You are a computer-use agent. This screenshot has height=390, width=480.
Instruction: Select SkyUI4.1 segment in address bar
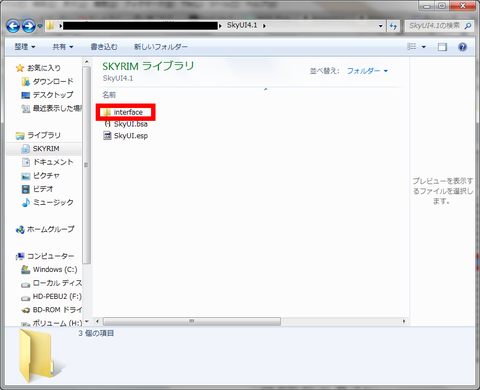[x=242, y=25]
